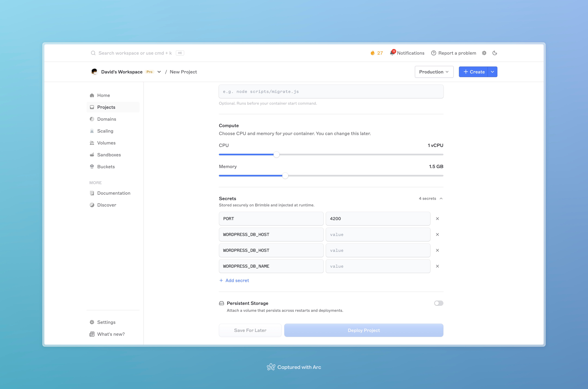Image resolution: width=588 pixels, height=389 pixels.
Task: Click Save For Later button
Action: point(250,330)
